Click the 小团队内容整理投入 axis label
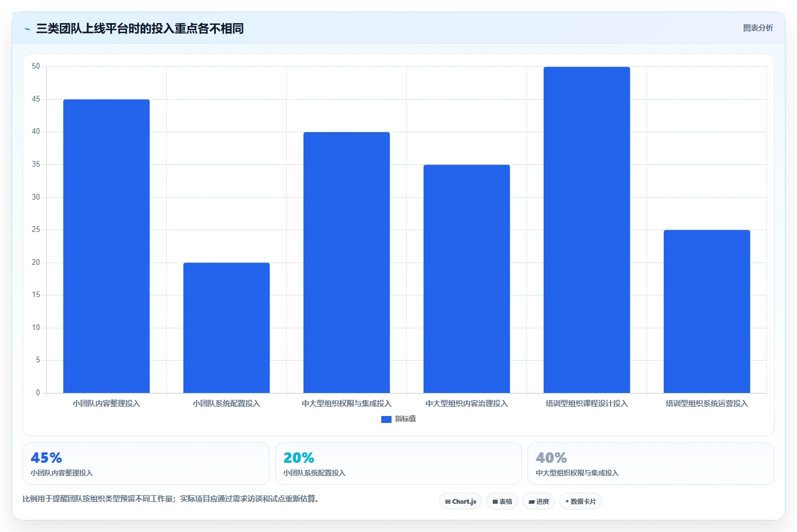This screenshot has width=797, height=532. 106,403
